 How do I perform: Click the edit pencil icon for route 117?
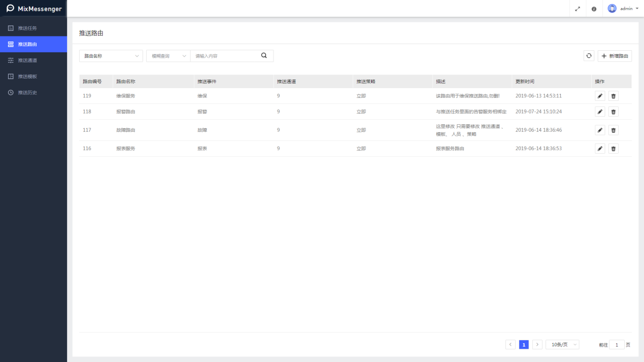click(600, 130)
